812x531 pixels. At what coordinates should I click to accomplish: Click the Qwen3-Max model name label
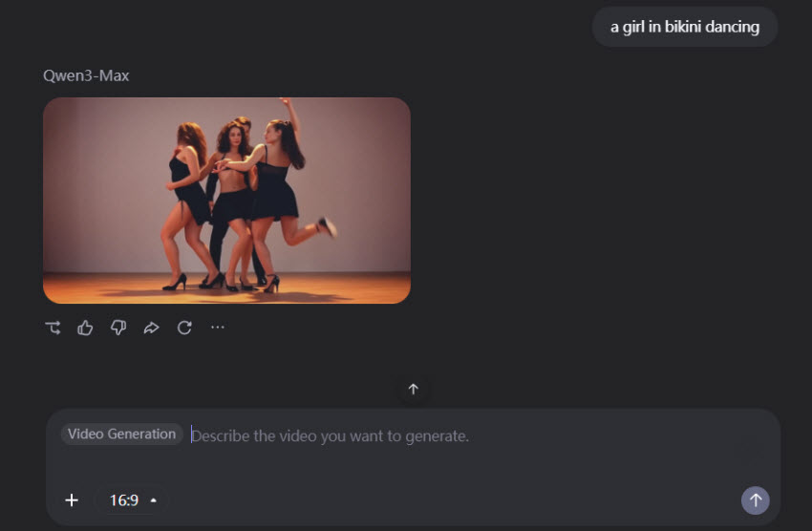[86, 75]
